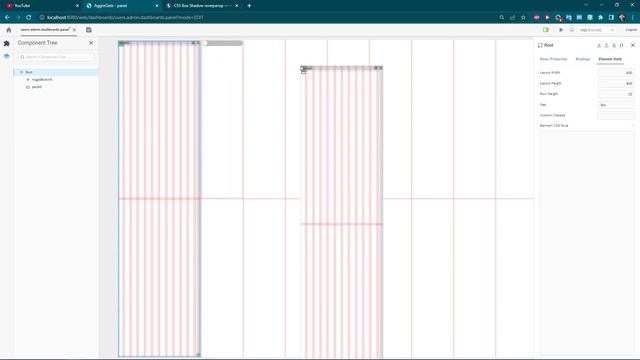Viewport: 640px width, 360px height.
Task: Open a new browser tab
Action: 249,6
